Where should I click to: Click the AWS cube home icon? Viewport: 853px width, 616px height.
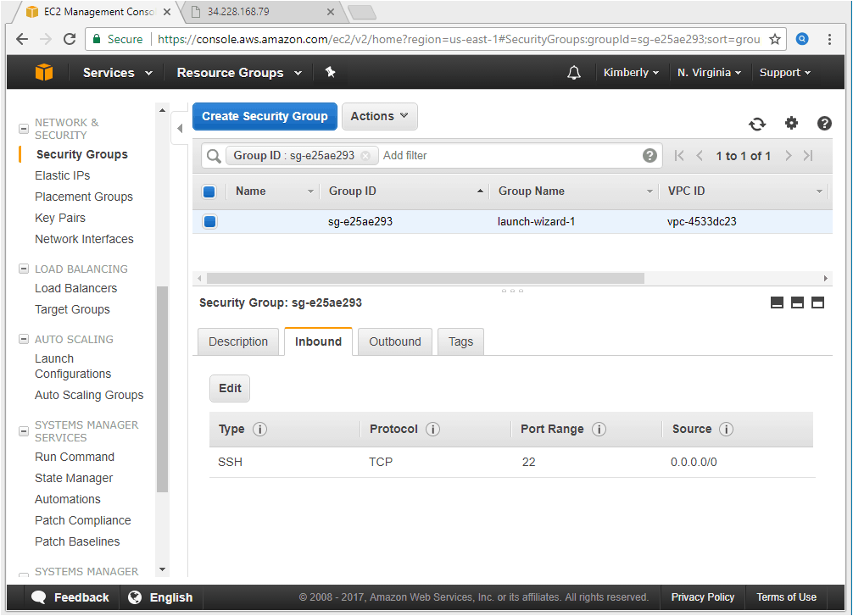click(x=44, y=72)
